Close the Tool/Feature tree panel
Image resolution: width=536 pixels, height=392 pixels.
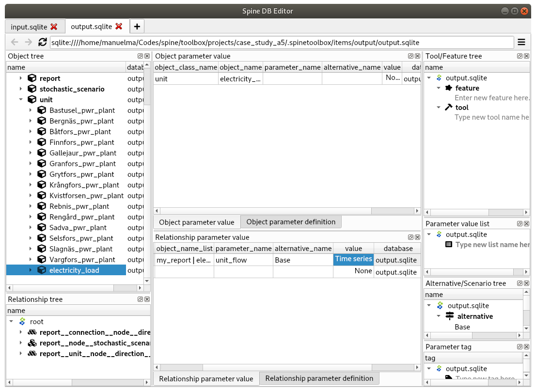526,56
